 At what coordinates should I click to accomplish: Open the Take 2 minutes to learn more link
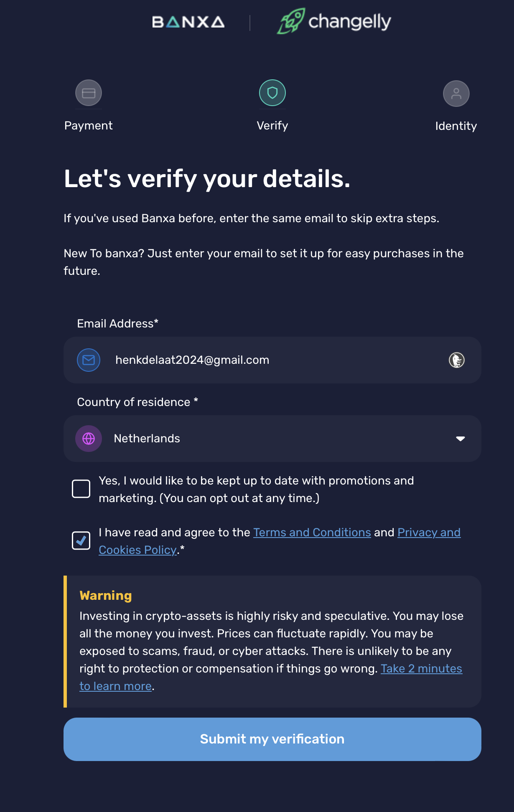pyautogui.click(x=421, y=669)
